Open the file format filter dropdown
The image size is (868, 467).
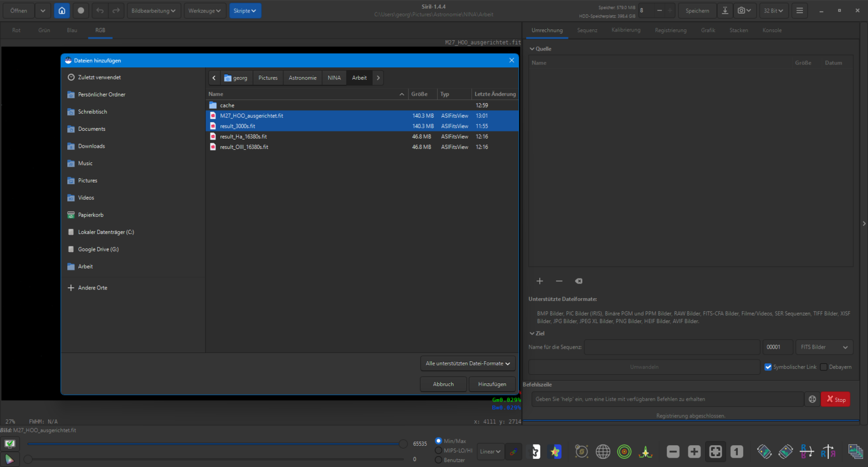[468, 363]
